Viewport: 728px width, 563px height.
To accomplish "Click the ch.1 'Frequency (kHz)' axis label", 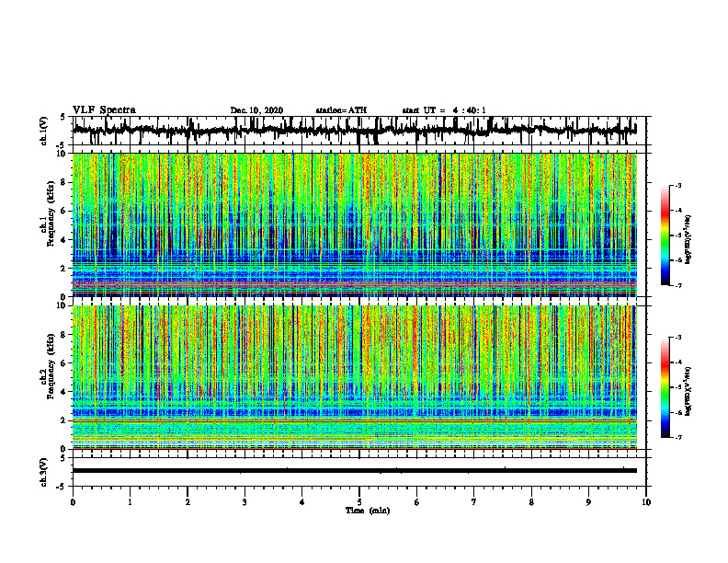I will click(51, 213).
